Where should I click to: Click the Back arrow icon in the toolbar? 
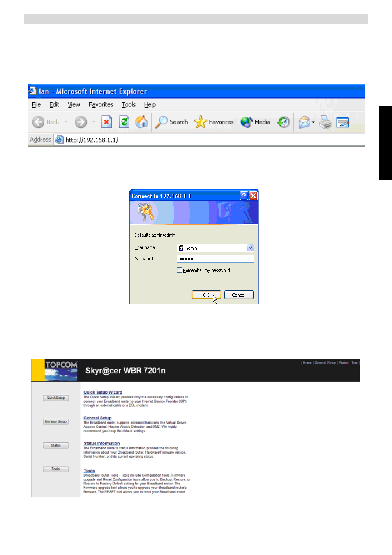click(38, 122)
